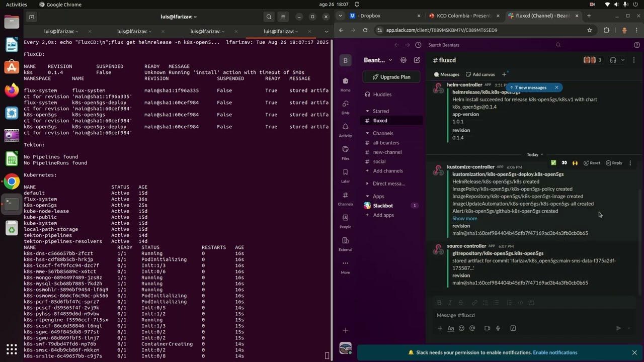The image size is (644, 362).
Task: Open More options in Slack sidebar
Action: coord(345,266)
